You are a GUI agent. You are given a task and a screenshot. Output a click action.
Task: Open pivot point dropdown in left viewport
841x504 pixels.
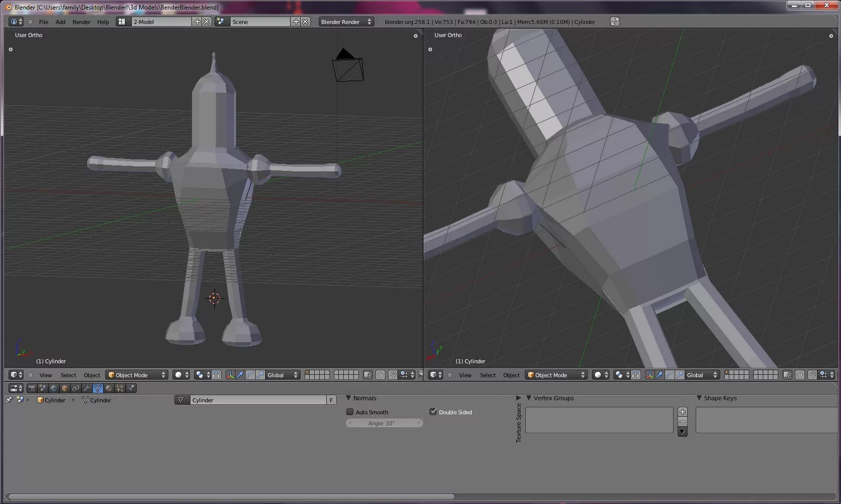click(x=202, y=375)
